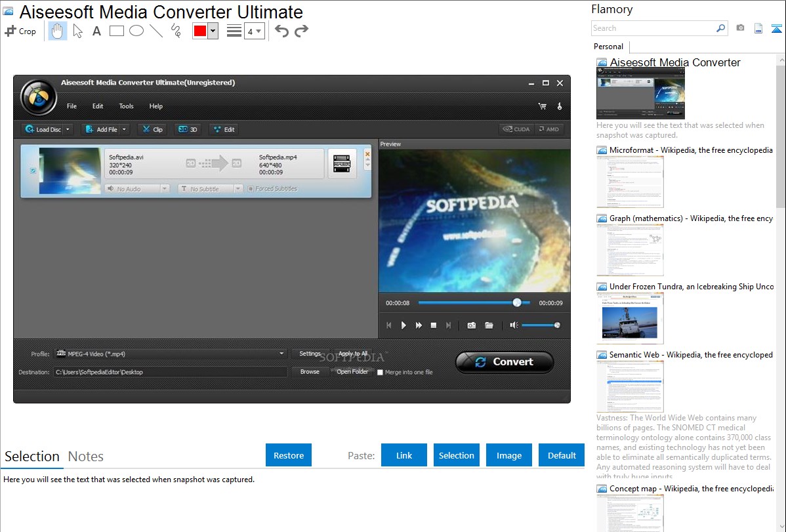Open the Edit menu in Aiseesoft
Image resolution: width=786 pixels, height=532 pixels.
click(98, 106)
